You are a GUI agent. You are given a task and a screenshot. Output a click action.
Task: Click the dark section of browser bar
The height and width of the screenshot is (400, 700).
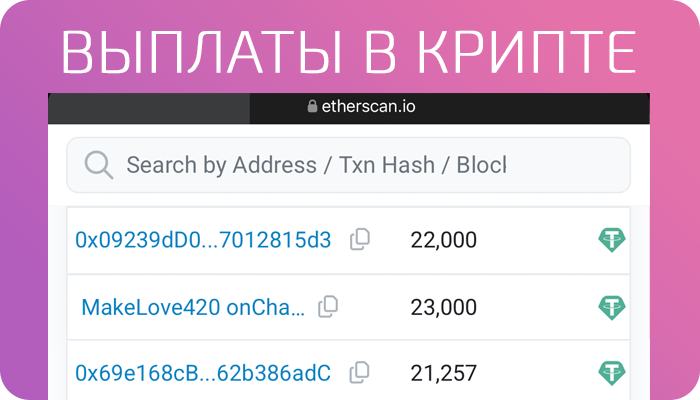tap(148, 108)
